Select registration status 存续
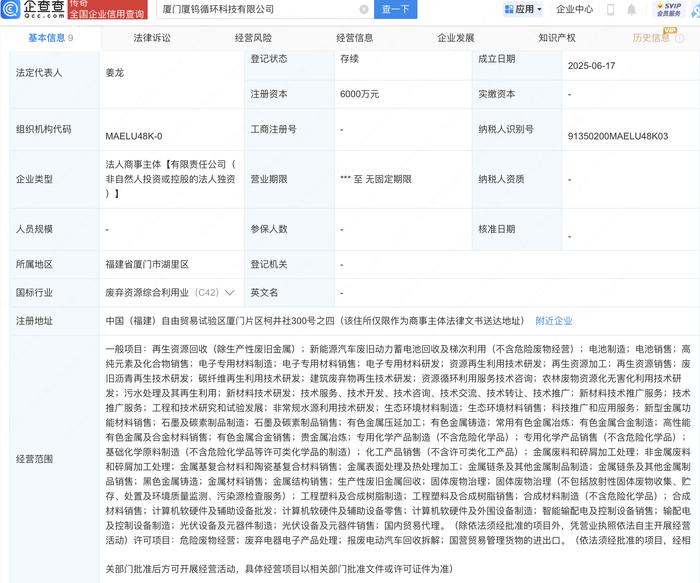The image size is (700, 583). coord(350,59)
